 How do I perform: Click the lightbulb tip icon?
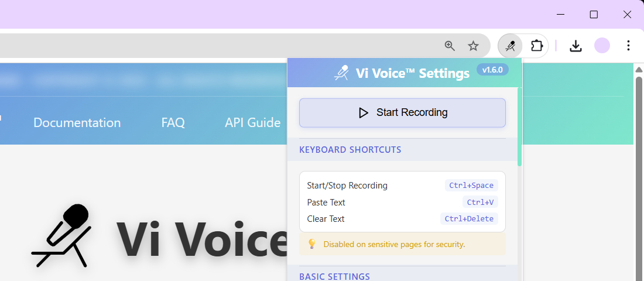point(311,244)
